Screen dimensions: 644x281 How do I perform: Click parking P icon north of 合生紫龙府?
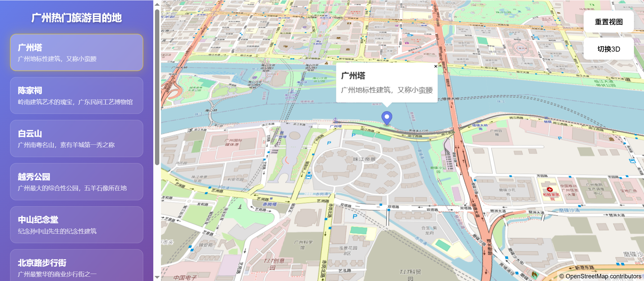(355, 216)
